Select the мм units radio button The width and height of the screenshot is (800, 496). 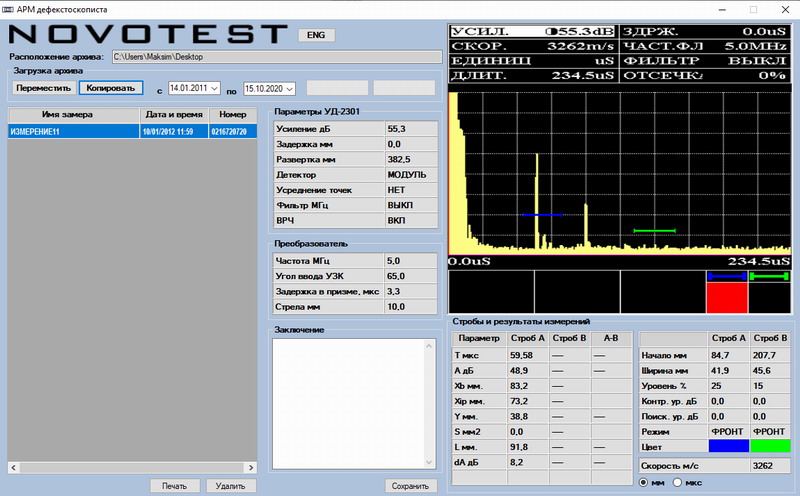coord(643,483)
